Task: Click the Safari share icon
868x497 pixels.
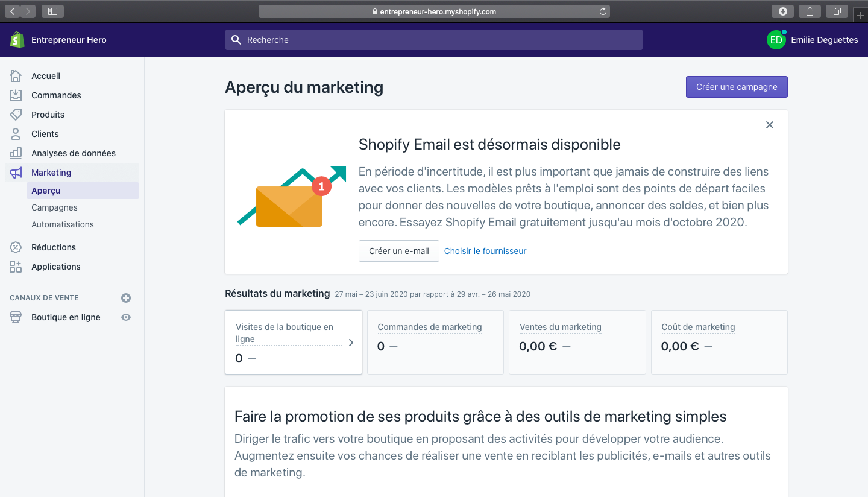Action: 810,11
